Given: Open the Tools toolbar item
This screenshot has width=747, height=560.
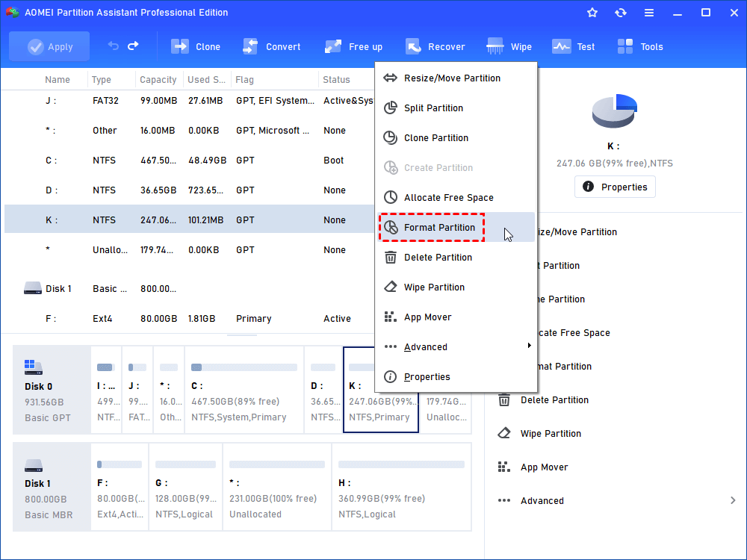Looking at the screenshot, I should pyautogui.click(x=640, y=46).
